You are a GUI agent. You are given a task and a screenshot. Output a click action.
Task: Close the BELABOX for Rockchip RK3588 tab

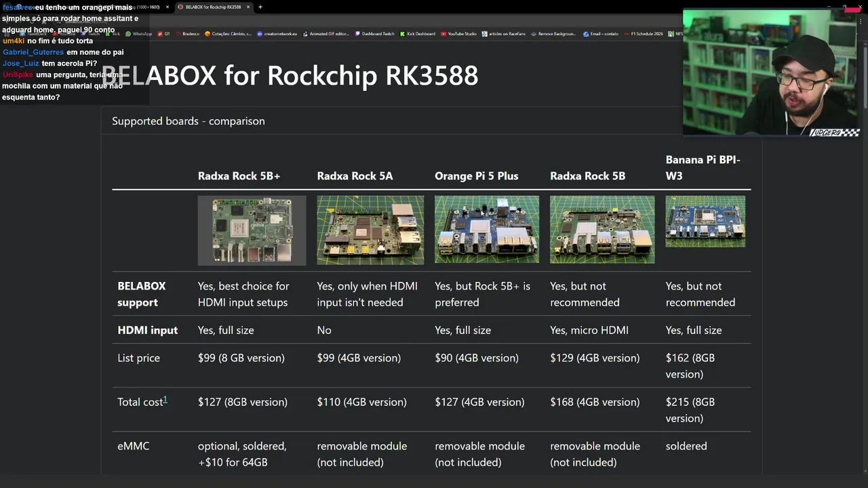click(248, 7)
